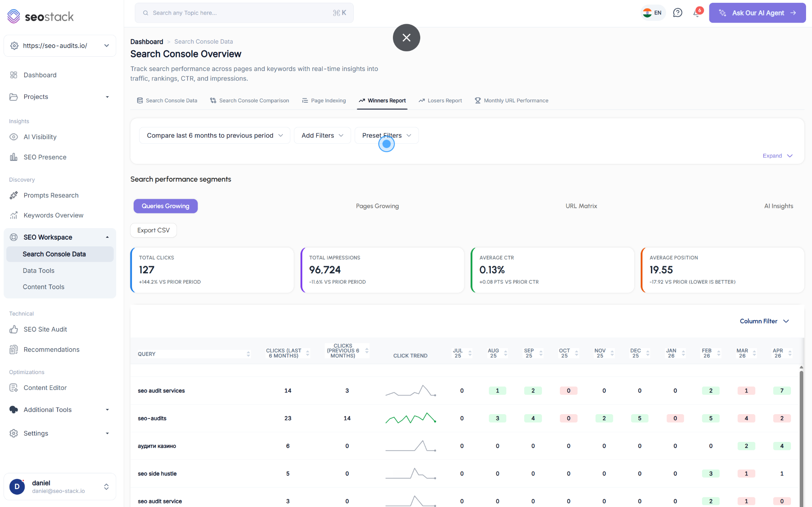The width and height of the screenshot is (812, 507).
Task: Click the Recommendations document icon
Action: pyautogui.click(x=13, y=350)
